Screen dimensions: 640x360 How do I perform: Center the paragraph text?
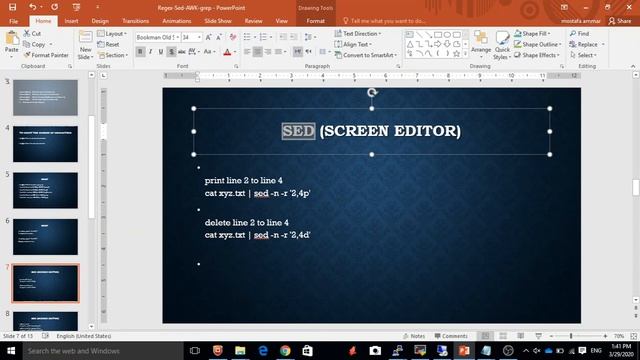tap(258, 52)
